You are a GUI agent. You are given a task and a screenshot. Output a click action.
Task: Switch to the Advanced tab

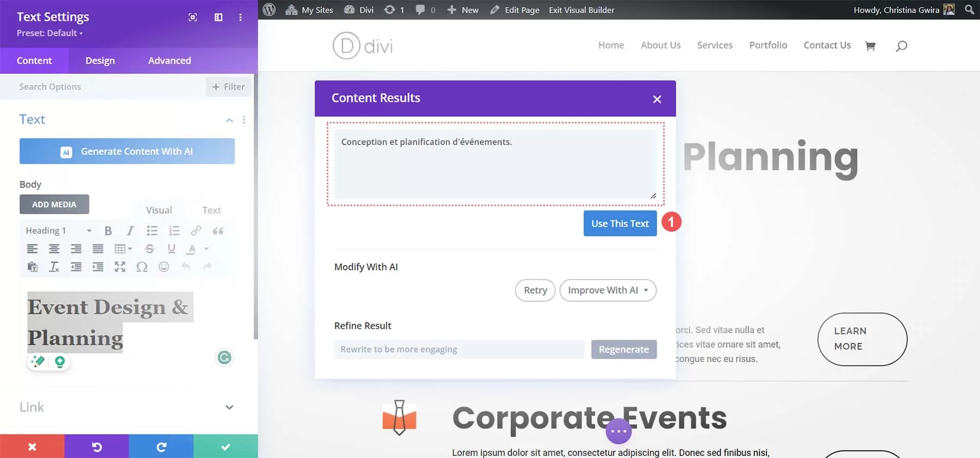click(169, 60)
